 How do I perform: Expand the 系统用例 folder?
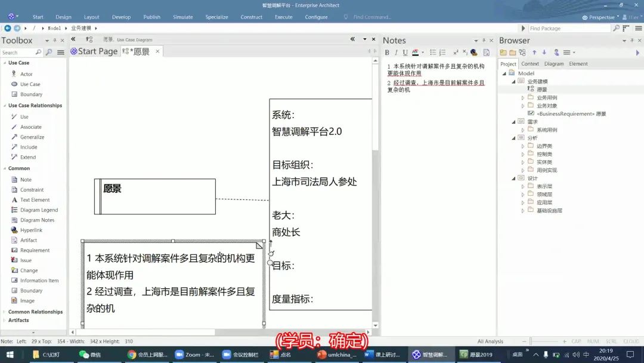click(x=523, y=130)
